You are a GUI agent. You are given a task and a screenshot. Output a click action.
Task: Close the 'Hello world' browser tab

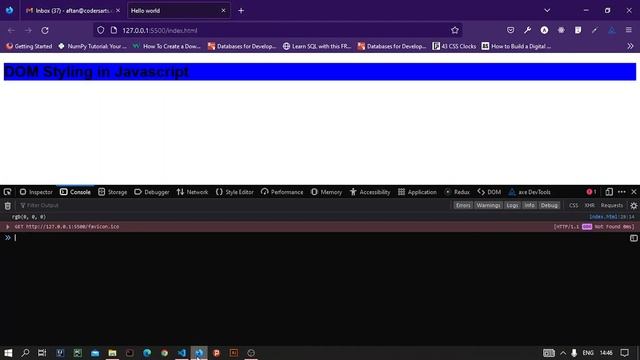[223, 11]
